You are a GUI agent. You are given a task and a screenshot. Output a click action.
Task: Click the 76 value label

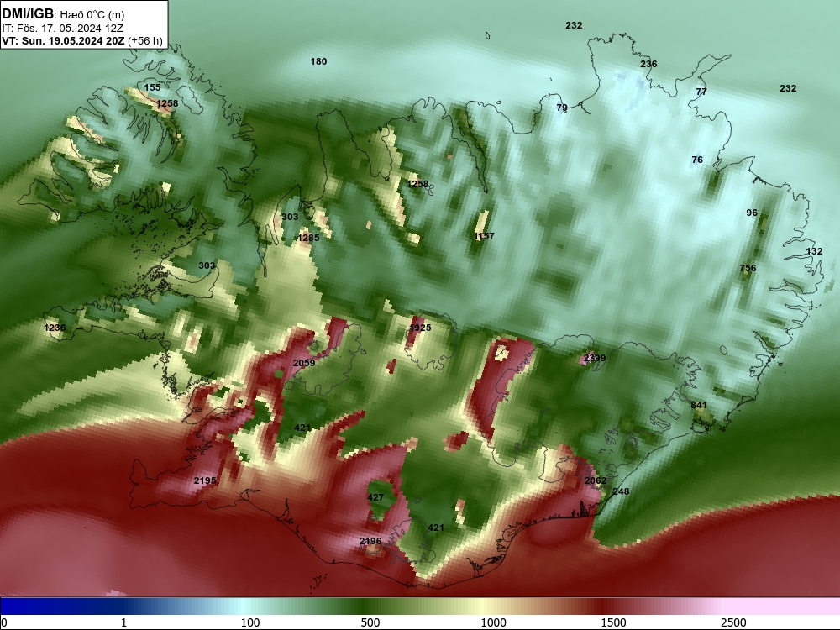coord(697,160)
